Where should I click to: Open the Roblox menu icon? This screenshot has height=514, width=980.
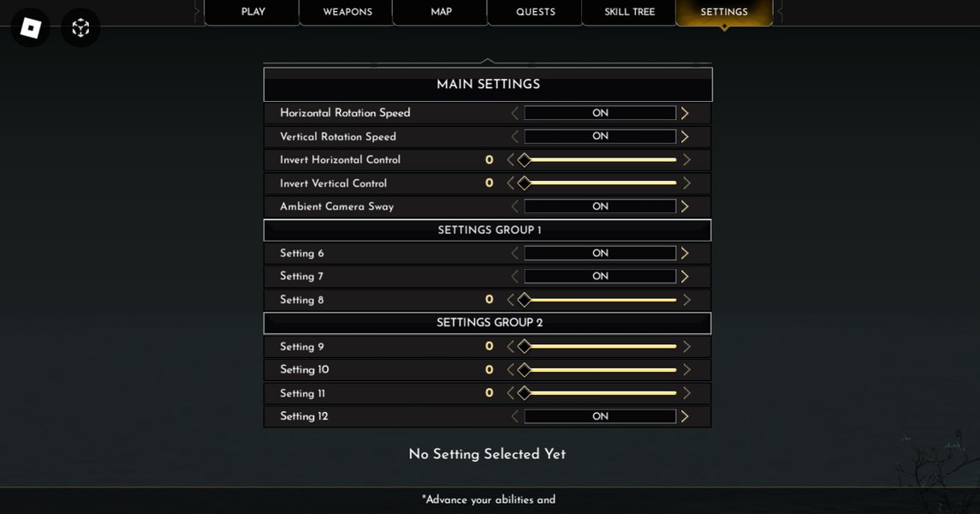point(30,27)
